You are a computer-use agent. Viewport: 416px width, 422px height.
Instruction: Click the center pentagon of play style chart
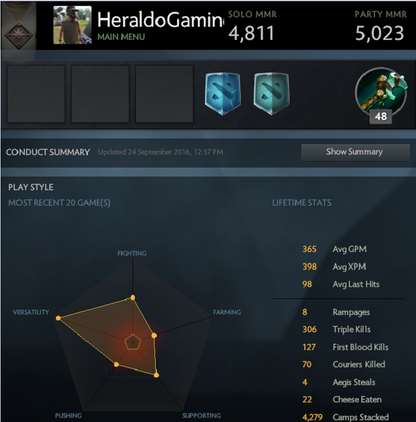coord(133,342)
